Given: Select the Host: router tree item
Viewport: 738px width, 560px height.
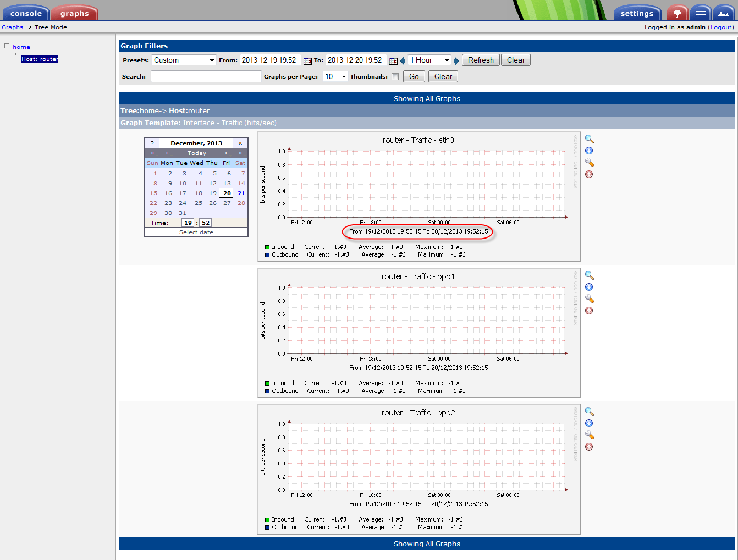Looking at the screenshot, I should pos(40,59).
